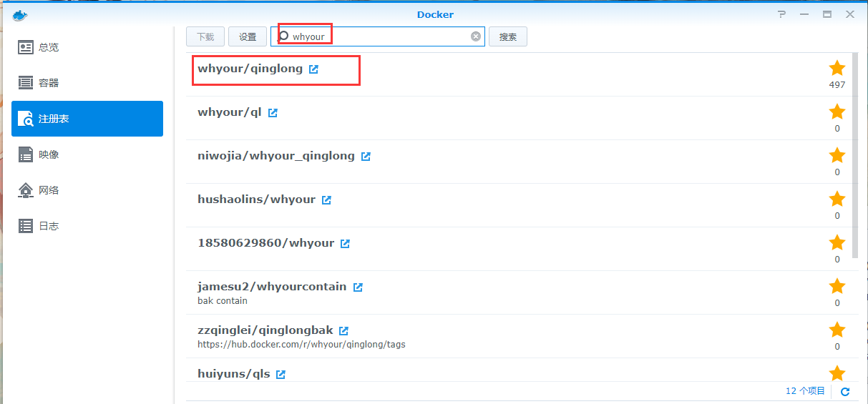Maximize the Docker window
Screen dimensions: 868x404
tap(827, 14)
